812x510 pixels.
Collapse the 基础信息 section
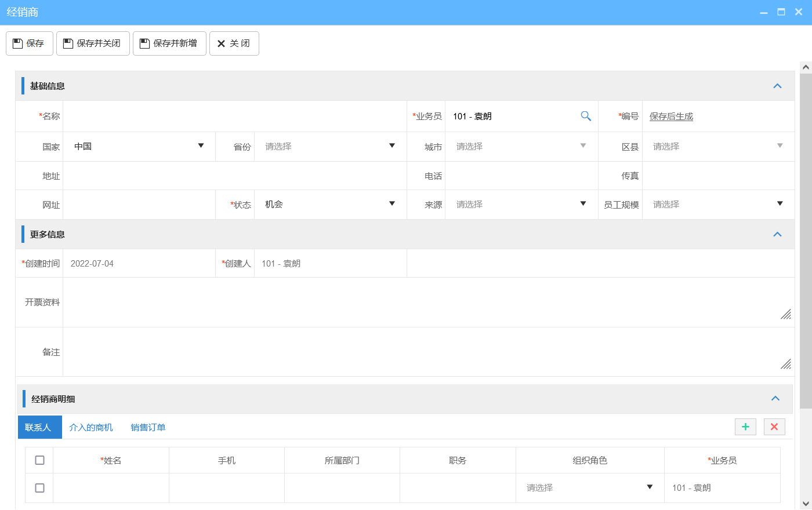(777, 85)
